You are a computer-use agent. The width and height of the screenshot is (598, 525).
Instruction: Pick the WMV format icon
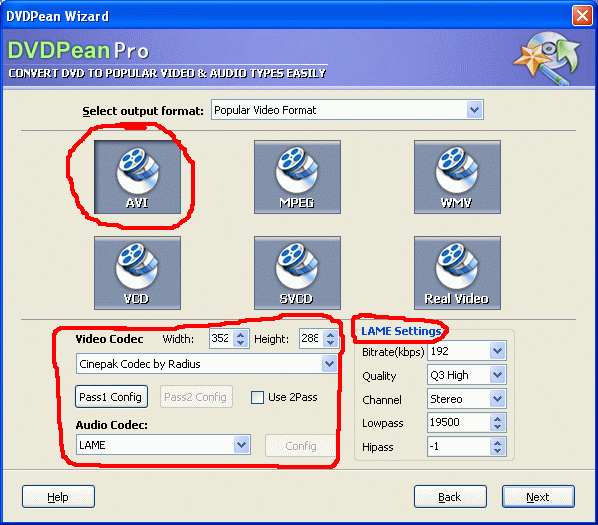pyautogui.click(x=457, y=177)
